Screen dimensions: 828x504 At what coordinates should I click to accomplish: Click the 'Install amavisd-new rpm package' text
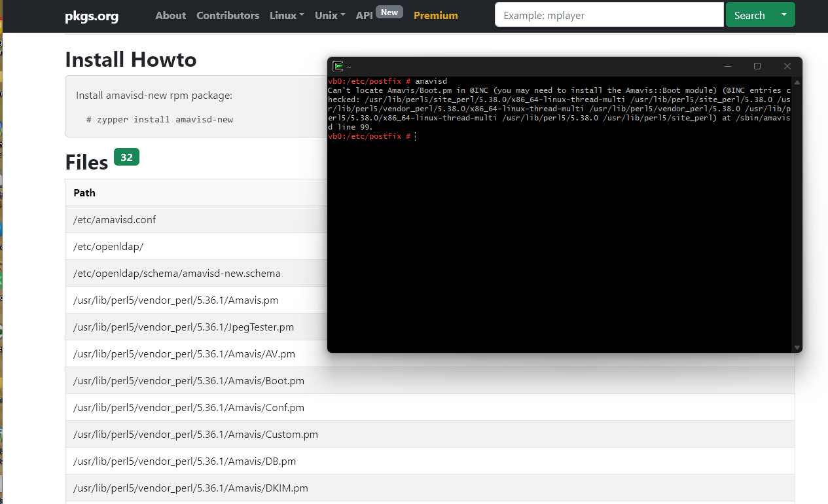pyautogui.click(x=154, y=96)
